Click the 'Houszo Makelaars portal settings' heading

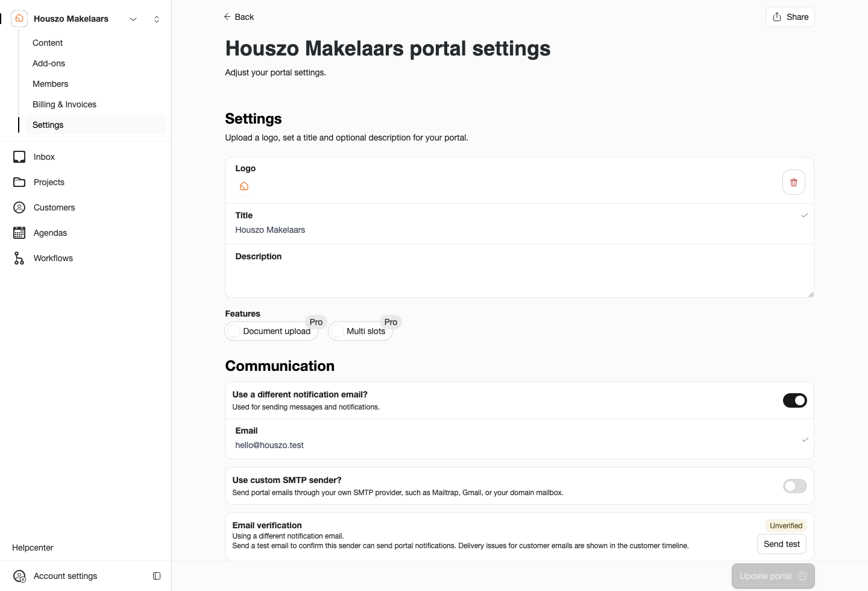click(388, 48)
